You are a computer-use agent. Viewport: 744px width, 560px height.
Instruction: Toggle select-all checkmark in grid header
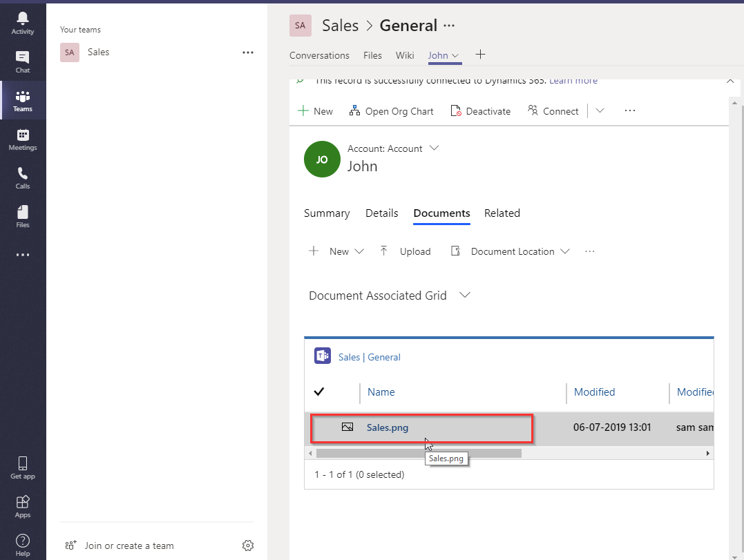click(319, 392)
